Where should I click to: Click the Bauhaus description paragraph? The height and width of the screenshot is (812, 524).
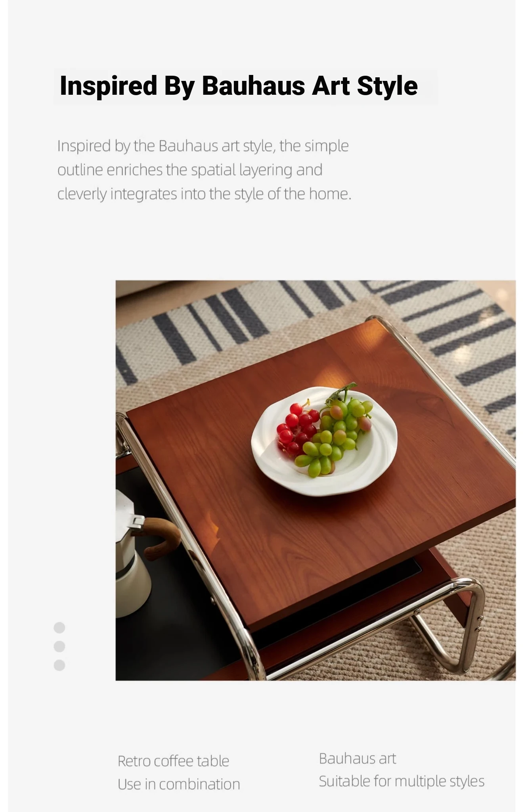(x=205, y=170)
